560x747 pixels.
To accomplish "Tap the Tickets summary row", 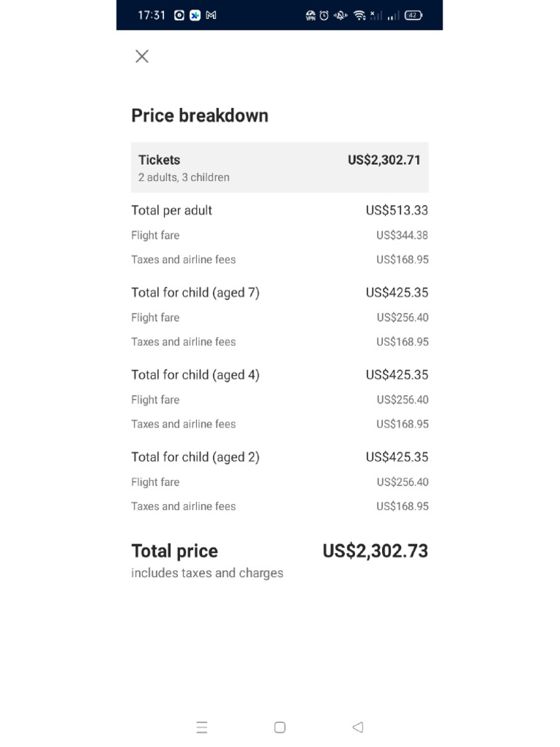I will point(279,168).
